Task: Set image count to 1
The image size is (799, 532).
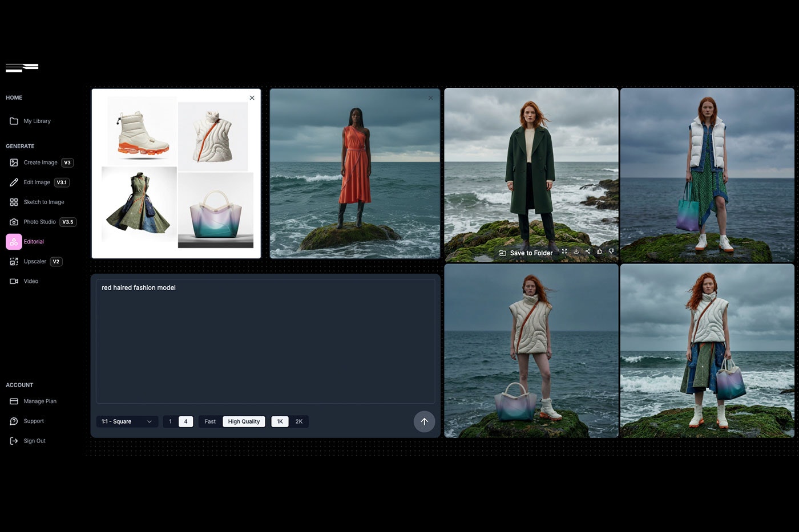Action: pyautogui.click(x=170, y=421)
